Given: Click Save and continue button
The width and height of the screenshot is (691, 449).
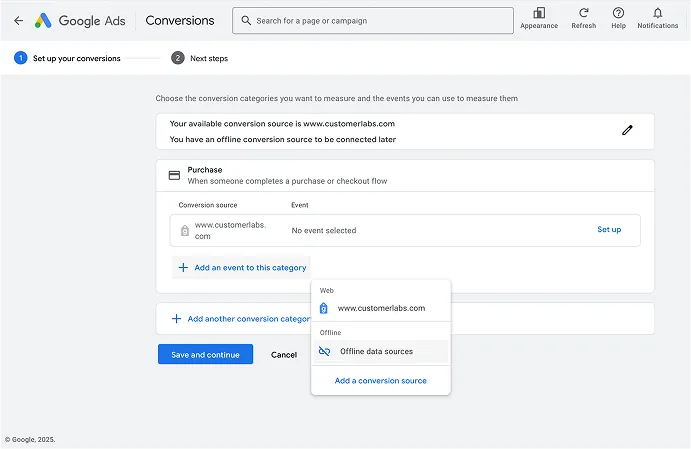Looking at the screenshot, I should point(205,354).
